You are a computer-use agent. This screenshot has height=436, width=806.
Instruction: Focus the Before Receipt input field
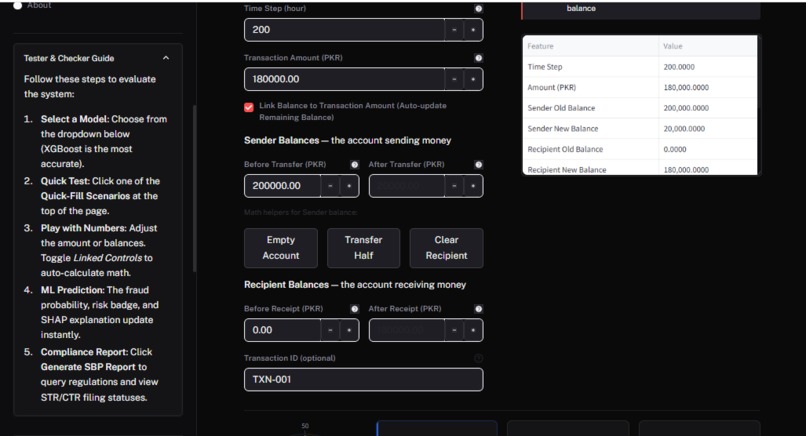click(283, 330)
